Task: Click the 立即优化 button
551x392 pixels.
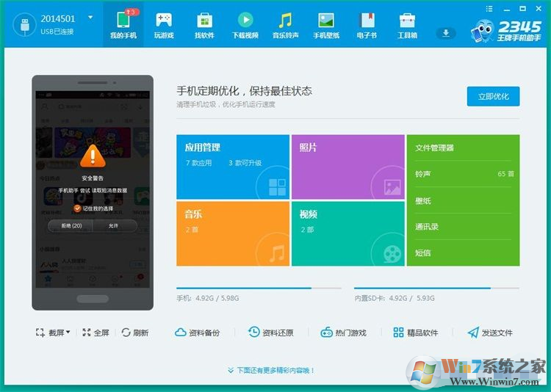Action: click(x=493, y=96)
